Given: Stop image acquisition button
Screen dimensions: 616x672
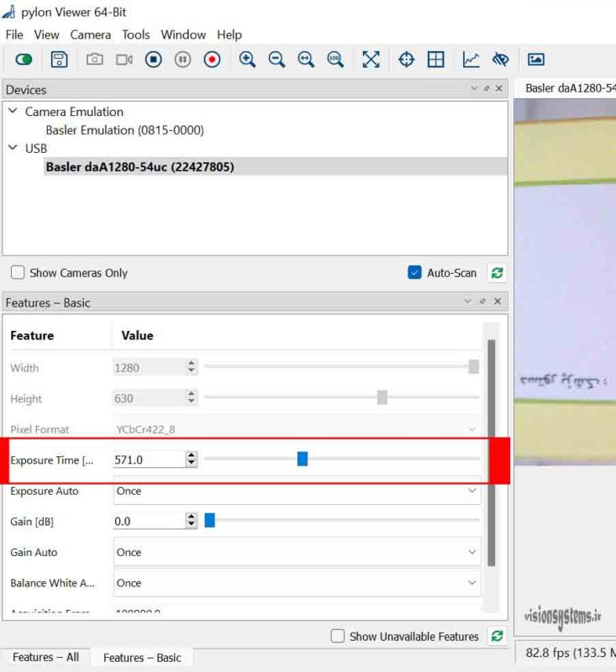Looking at the screenshot, I should click(154, 59).
